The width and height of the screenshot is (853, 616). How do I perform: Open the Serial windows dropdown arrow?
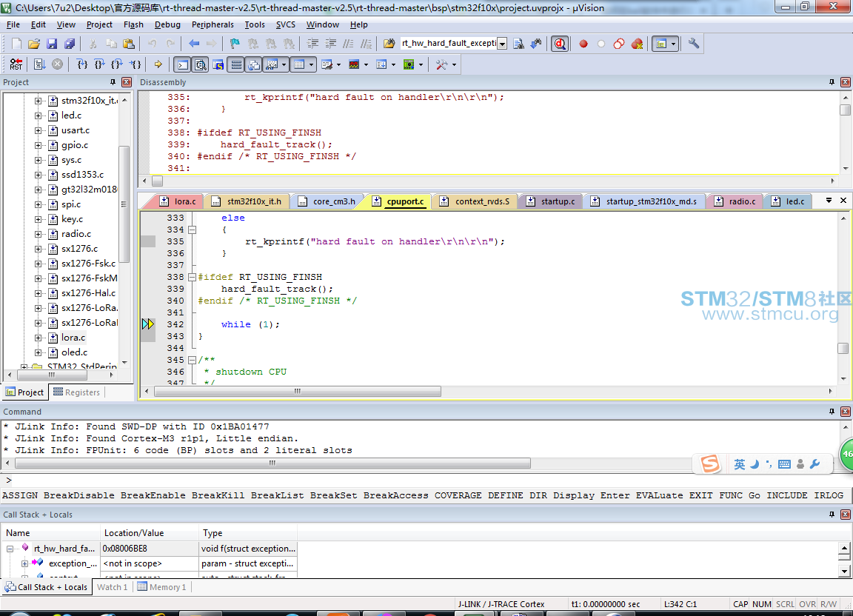pyautogui.click(x=339, y=64)
